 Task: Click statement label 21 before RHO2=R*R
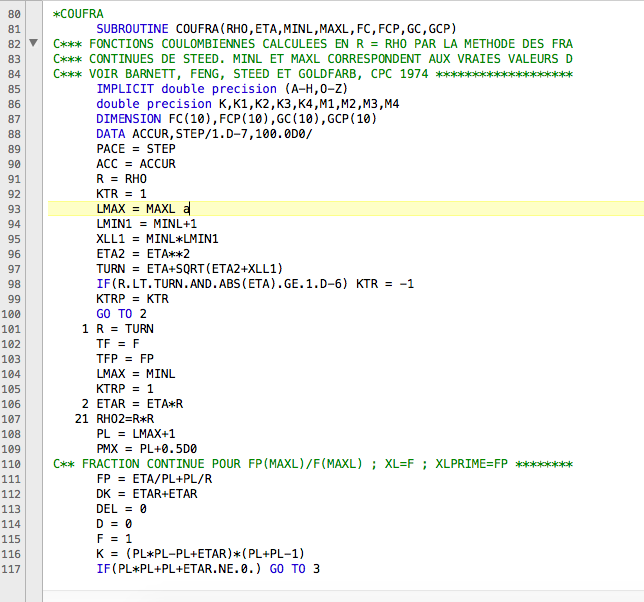point(82,417)
